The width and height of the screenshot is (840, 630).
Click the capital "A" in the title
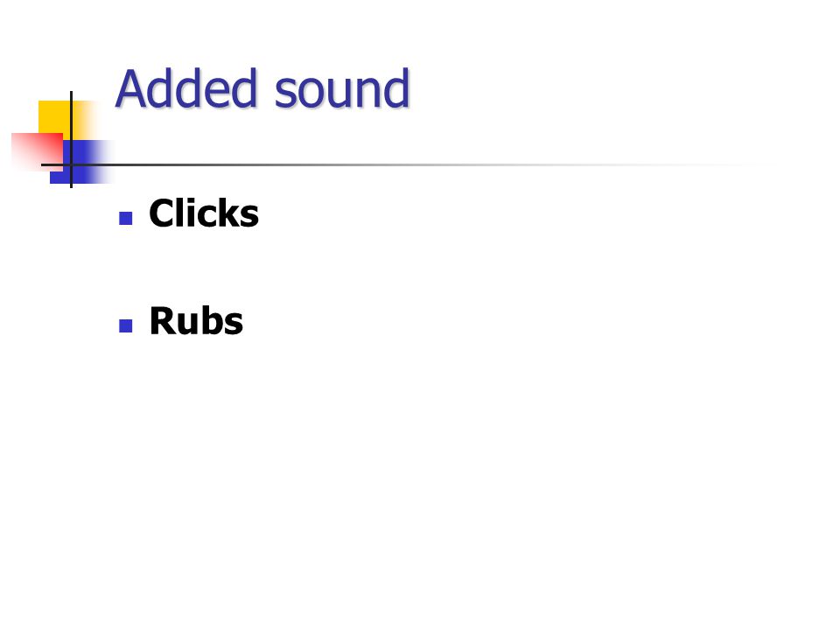pos(134,89)
